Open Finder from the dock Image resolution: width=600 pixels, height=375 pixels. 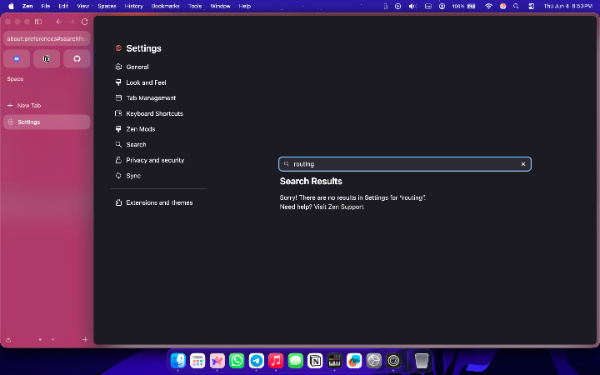(178, 360)
